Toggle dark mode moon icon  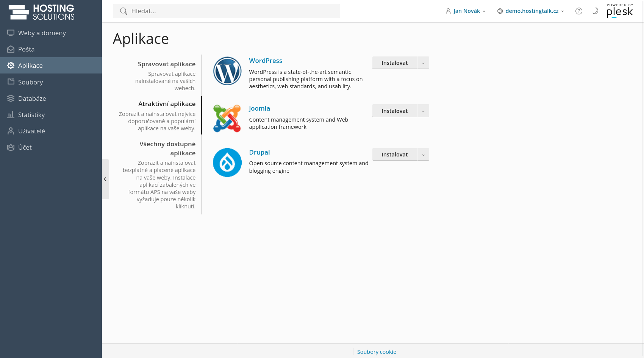point(595,11)
